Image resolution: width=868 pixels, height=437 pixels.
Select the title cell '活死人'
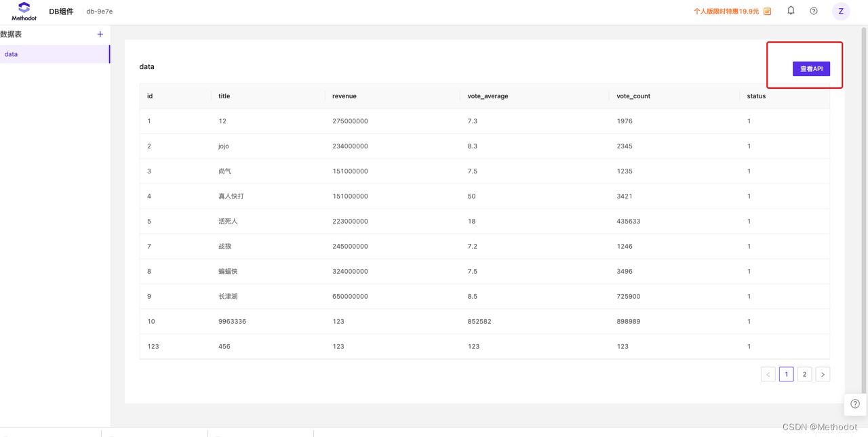[228, 222]
